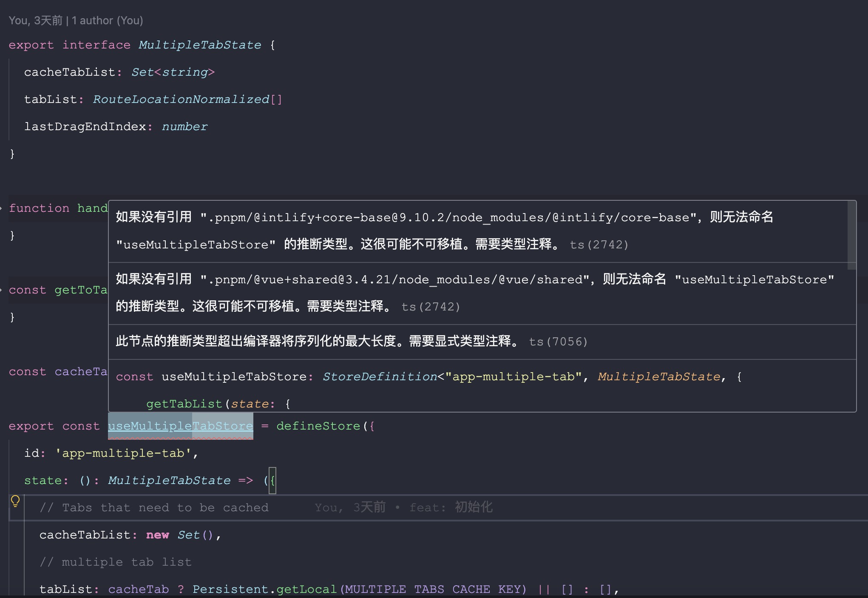The width and height of the screenshot is (868, 598).
Task: Click the 'export interface' keywords
Action: (x=70, y=45)
